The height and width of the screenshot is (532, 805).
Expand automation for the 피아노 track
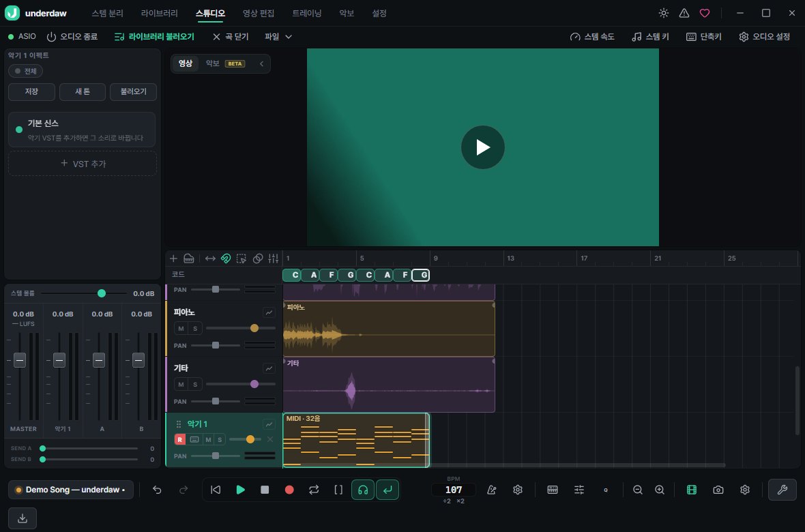[x=269, y=312]
